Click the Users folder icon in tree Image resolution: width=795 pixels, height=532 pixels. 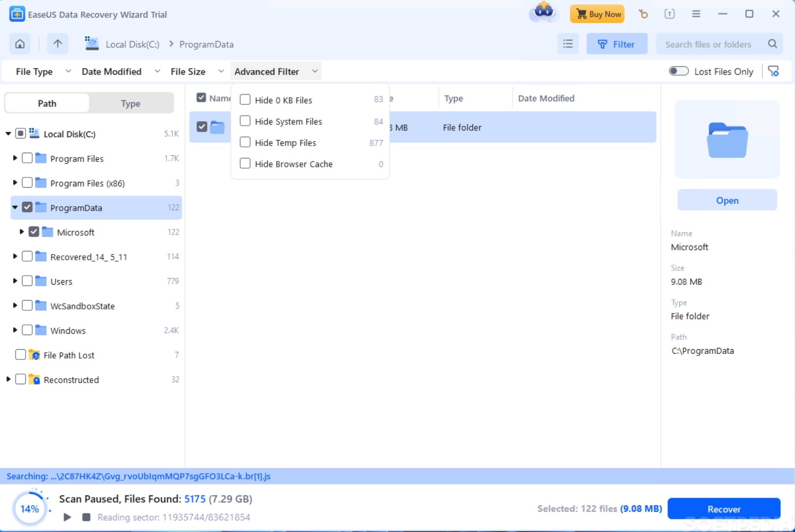click(x=41, y=281)
